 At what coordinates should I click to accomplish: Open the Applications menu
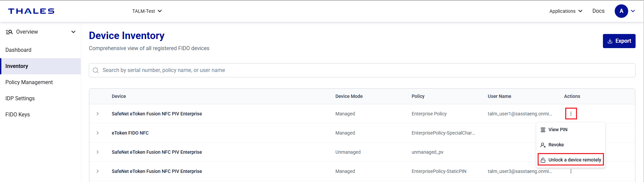coord(566,11)
